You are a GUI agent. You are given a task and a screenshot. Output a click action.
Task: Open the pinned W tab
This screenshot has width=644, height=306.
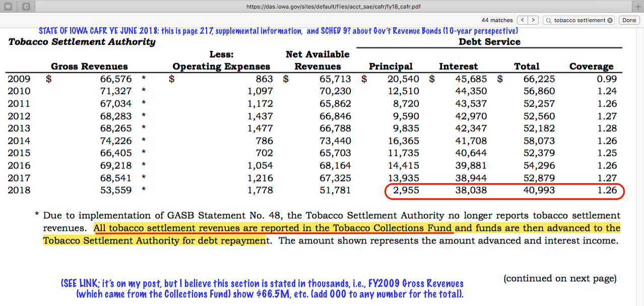(8, 7)
